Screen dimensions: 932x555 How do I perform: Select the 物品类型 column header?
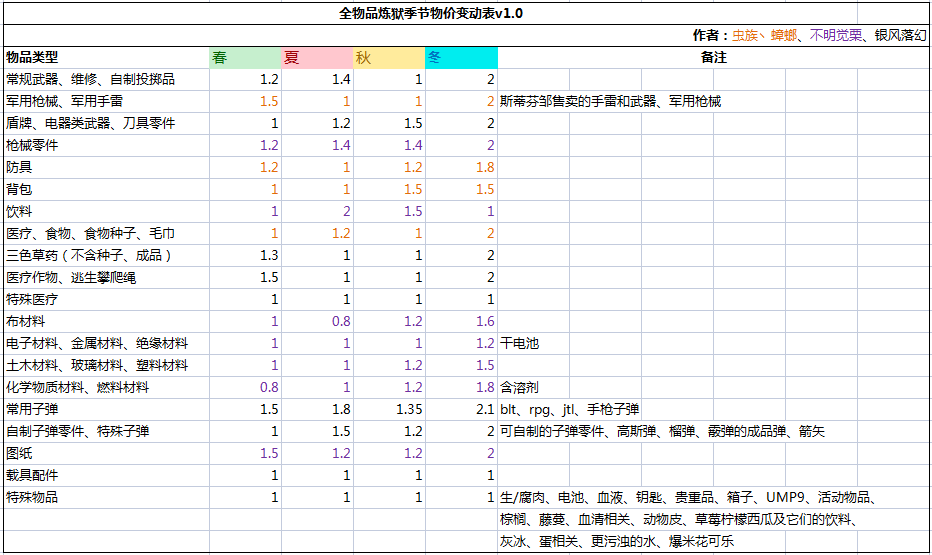point(32,57)
